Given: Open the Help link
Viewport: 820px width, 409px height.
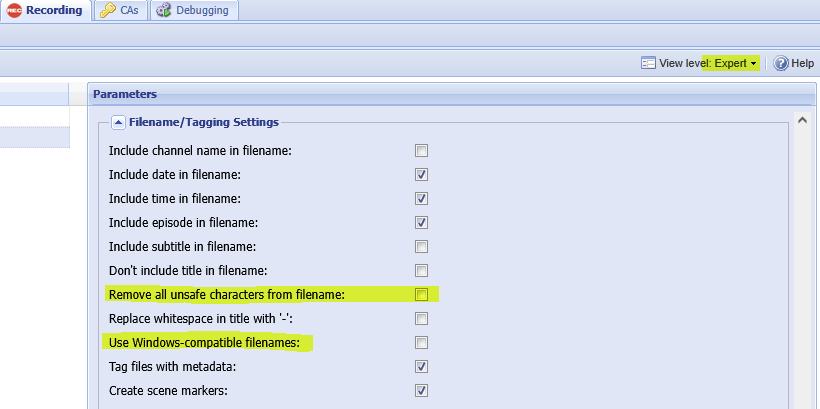Looking at the screenshot, I should (x=802, y=63).
